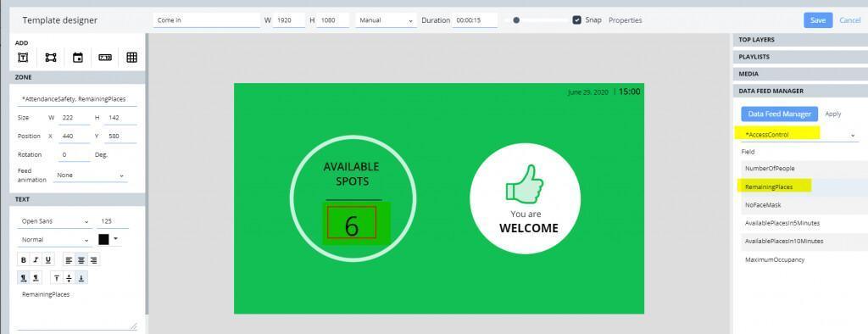Screen dimensions: 868x334
Task: Align text vertically to bottom
Action: [81, 278]
